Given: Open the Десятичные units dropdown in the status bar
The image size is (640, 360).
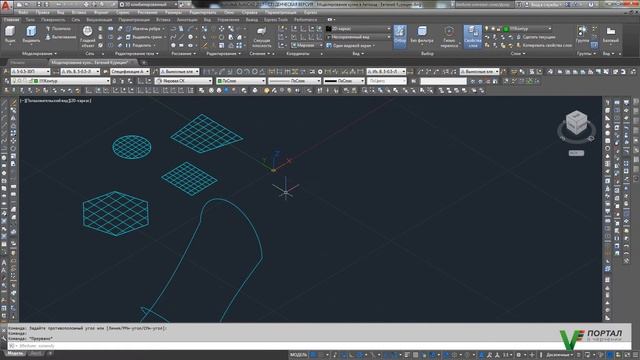Looking at the screenshot, I should 559,355.
